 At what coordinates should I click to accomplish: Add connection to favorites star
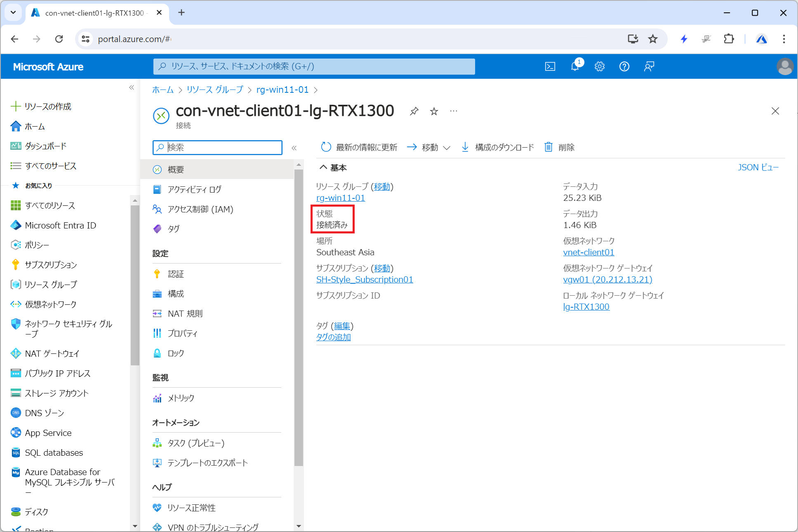pos(434,111)
